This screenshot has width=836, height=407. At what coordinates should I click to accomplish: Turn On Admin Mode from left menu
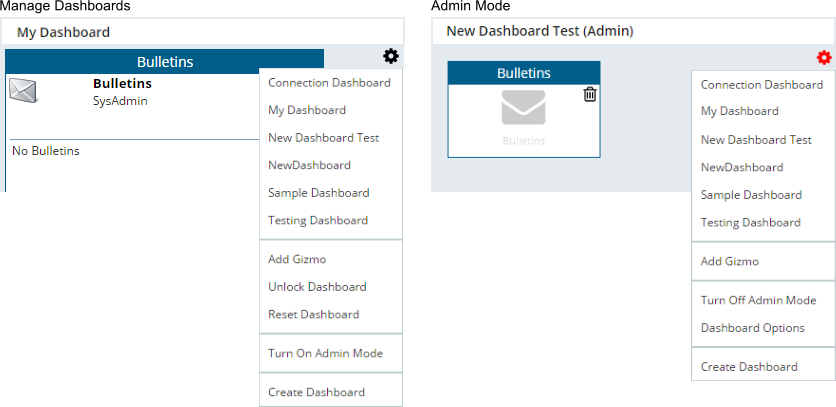pos(325,353)
